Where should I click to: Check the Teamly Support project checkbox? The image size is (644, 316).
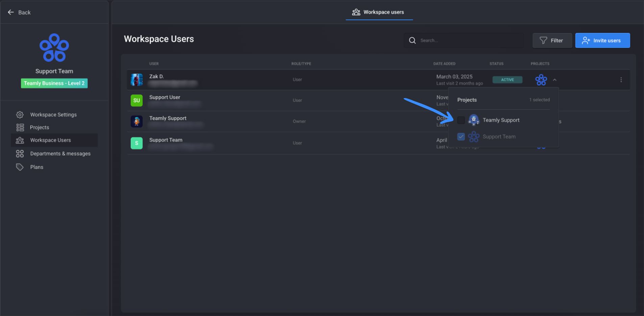click(461, 120)
